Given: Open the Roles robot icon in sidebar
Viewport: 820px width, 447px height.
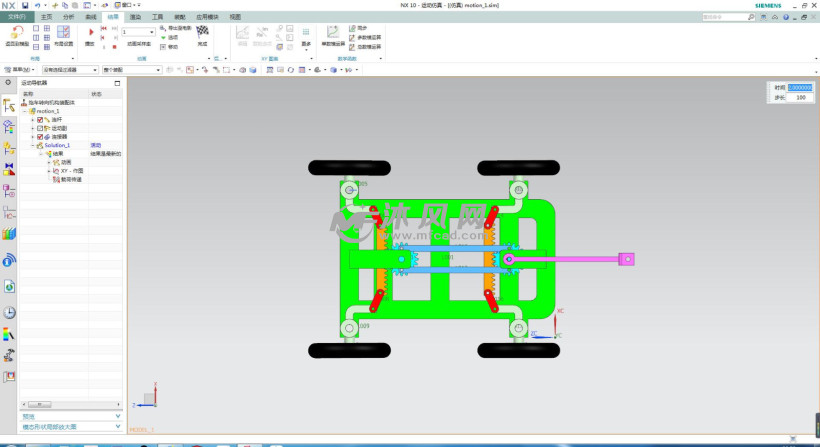Looking at the screenshot, I should (x=9, y=356).
